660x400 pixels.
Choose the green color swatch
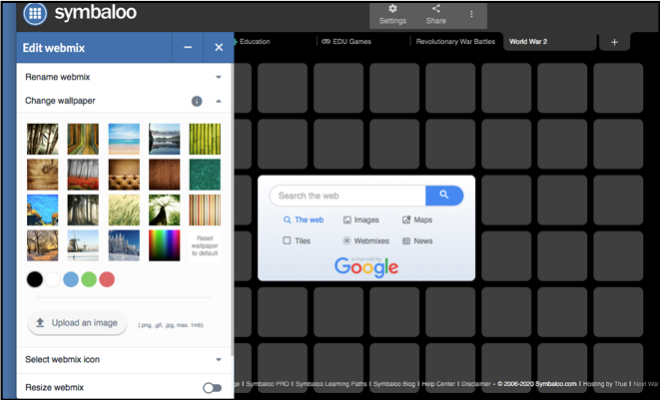pos(89,279)
